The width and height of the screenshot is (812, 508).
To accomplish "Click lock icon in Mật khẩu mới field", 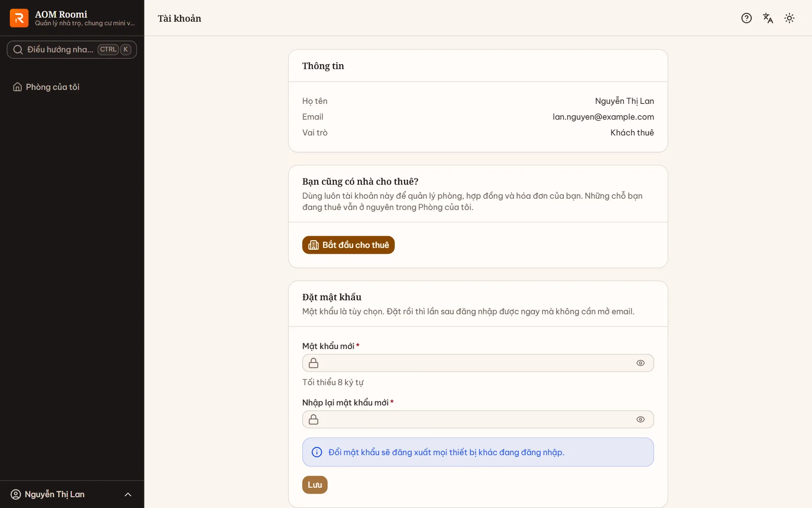I will pos(314,363).
